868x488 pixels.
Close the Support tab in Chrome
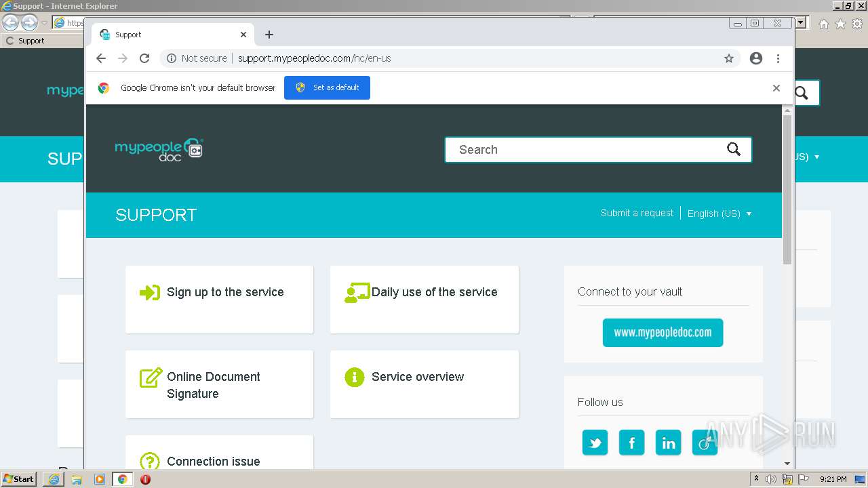(243, 35)
